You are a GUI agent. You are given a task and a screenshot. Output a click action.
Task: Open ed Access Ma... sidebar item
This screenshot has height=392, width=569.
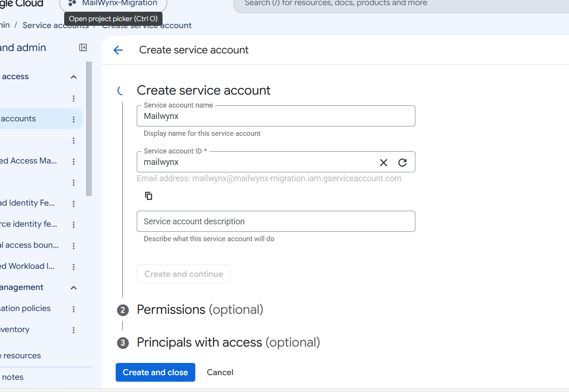(29, 161)
